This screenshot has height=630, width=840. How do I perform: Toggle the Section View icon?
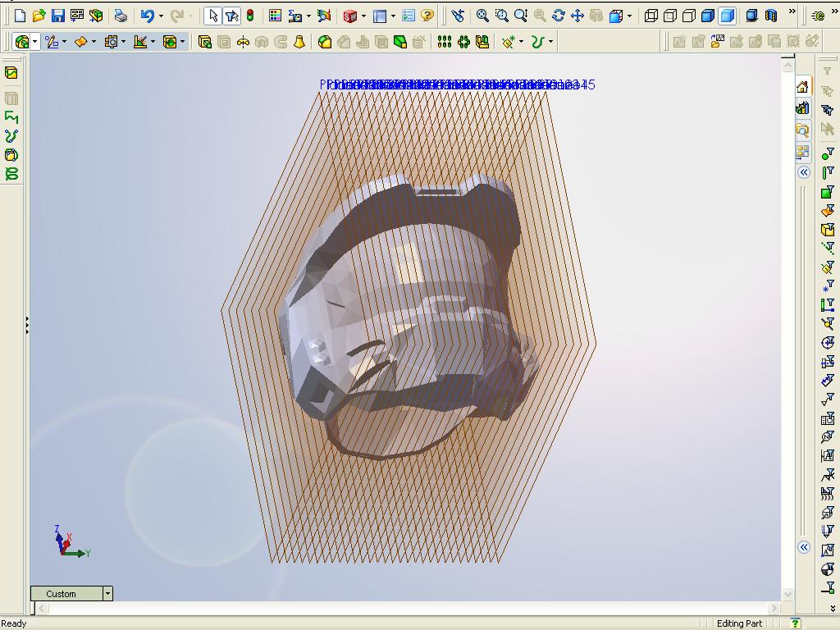coord(771,16)
